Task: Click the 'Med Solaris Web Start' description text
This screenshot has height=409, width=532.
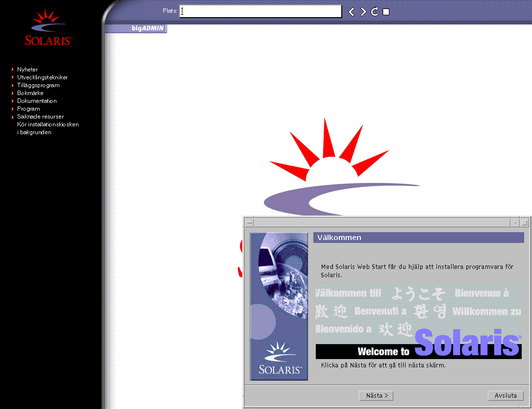Action: coord(417,271)
